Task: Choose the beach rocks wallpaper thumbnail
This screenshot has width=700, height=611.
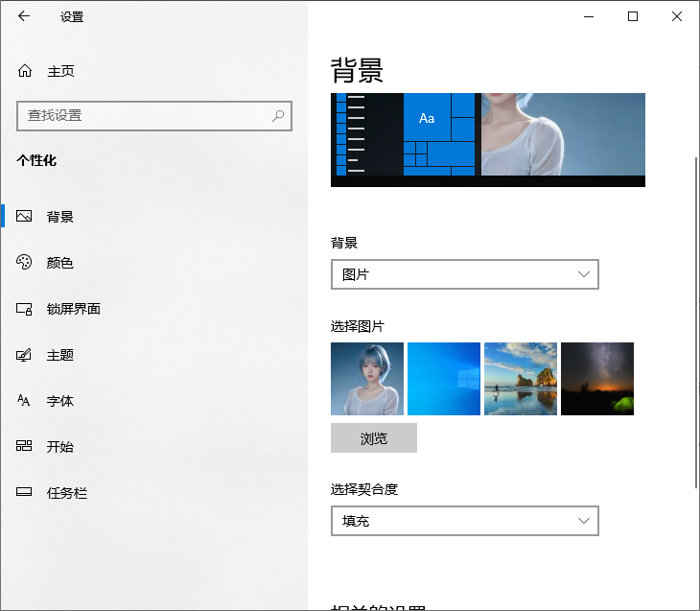Action: 521,379
